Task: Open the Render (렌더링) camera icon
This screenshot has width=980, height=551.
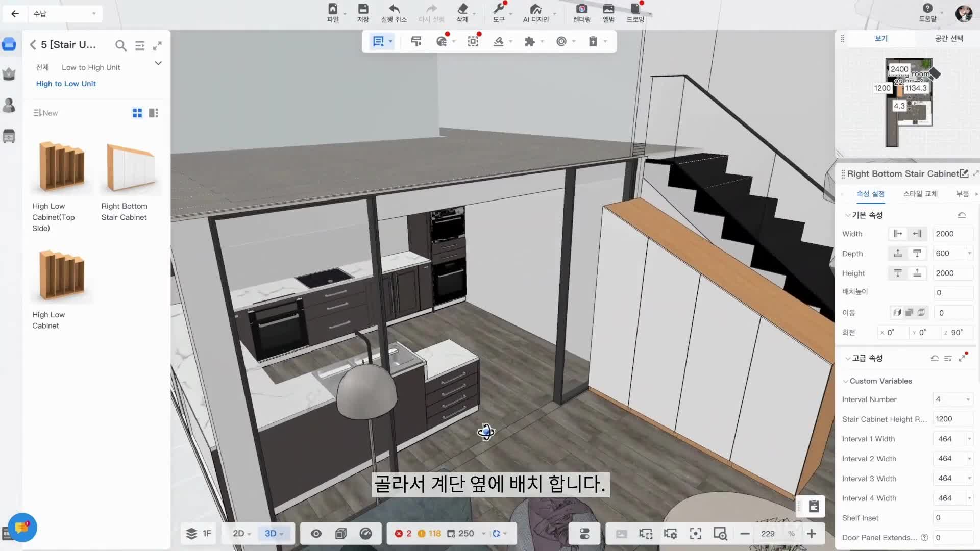Action: (x=581, y=9)
